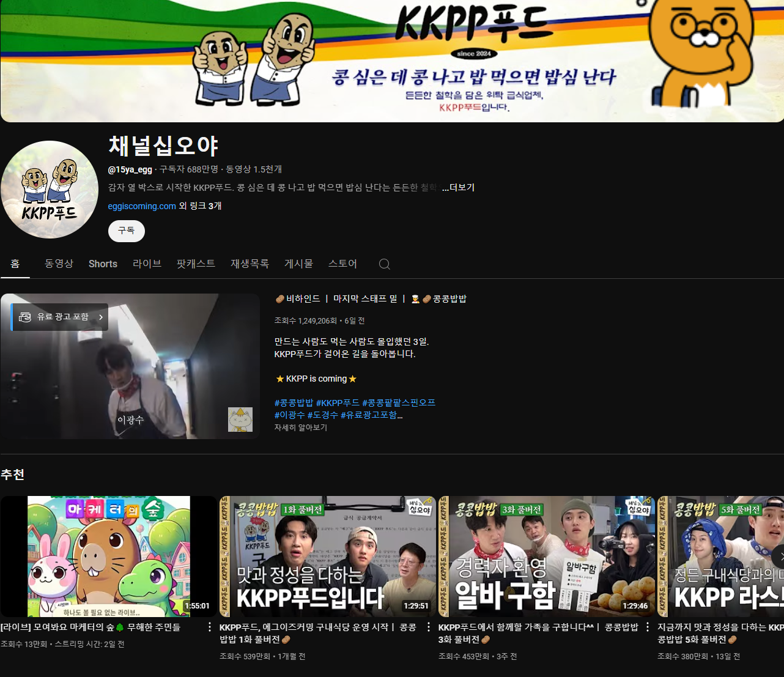Click the 1:29:46 duration badge
This screenshot has width=784, height=677.
[635, 606]
